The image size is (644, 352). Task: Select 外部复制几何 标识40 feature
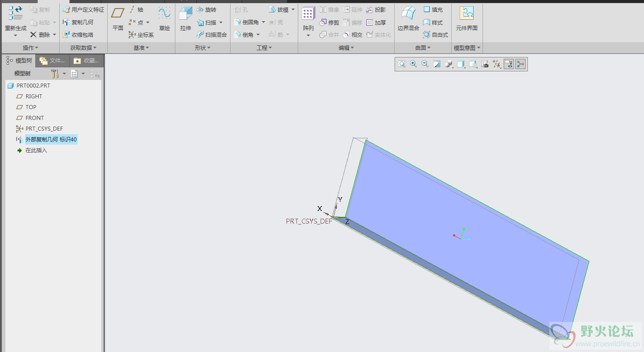click(47, 140)
